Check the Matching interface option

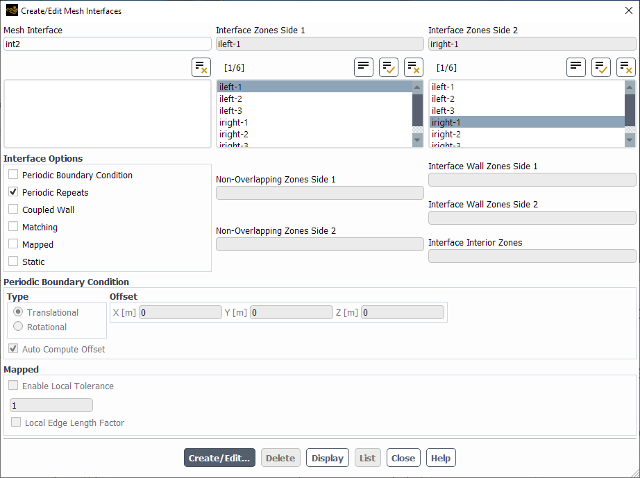tap(13, 227)
